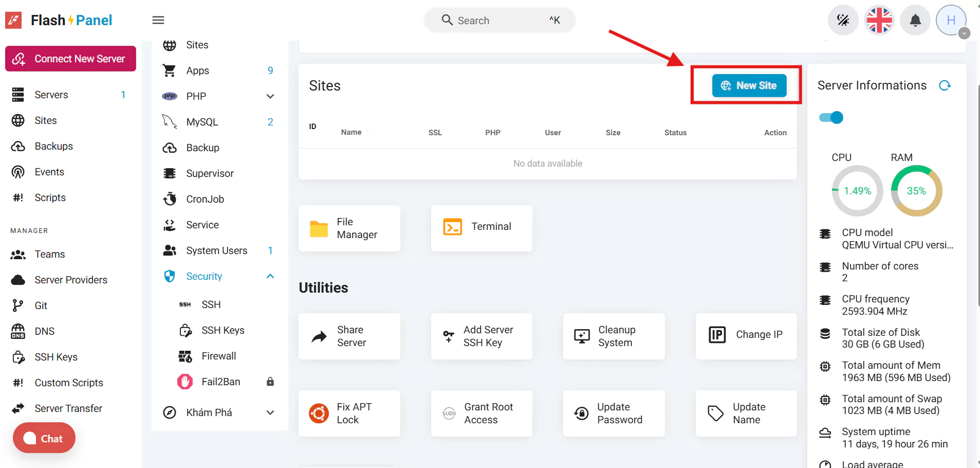Expand the Khám Phá menu
This screenshot has width=980, height=468.
click(270, 412)
